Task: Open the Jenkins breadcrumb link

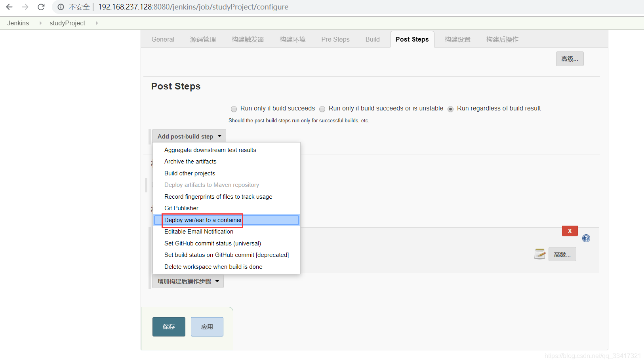Action: (18, 23)
